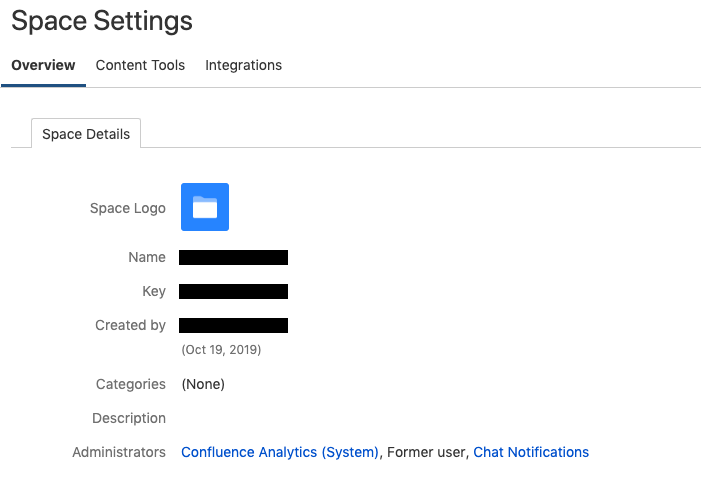This screenshot has height=504, width=701.
Task: Click the Space Logo label
Action: click(x=128, y=208)
